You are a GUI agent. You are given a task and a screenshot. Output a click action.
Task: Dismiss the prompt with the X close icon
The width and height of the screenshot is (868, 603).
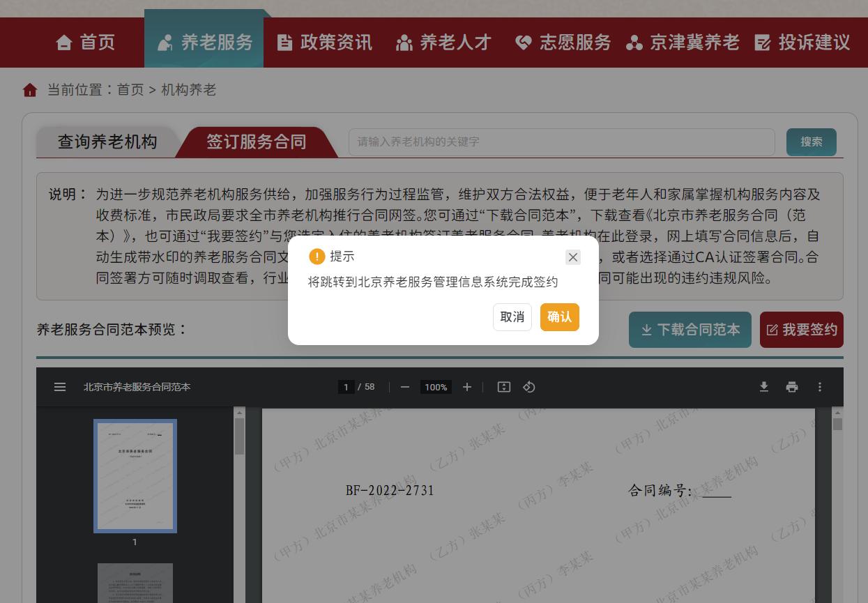pyautogui.click(x=572, y=257)
